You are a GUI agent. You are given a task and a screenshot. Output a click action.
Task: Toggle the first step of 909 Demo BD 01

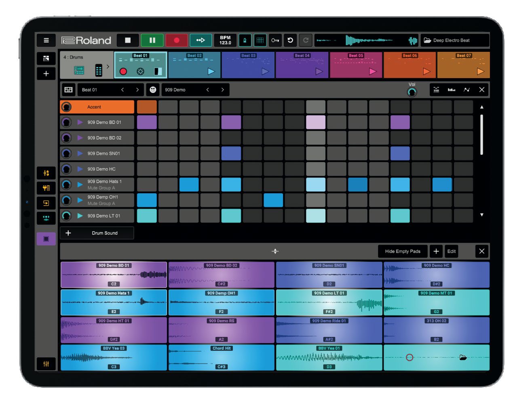(x=147, y=122)
